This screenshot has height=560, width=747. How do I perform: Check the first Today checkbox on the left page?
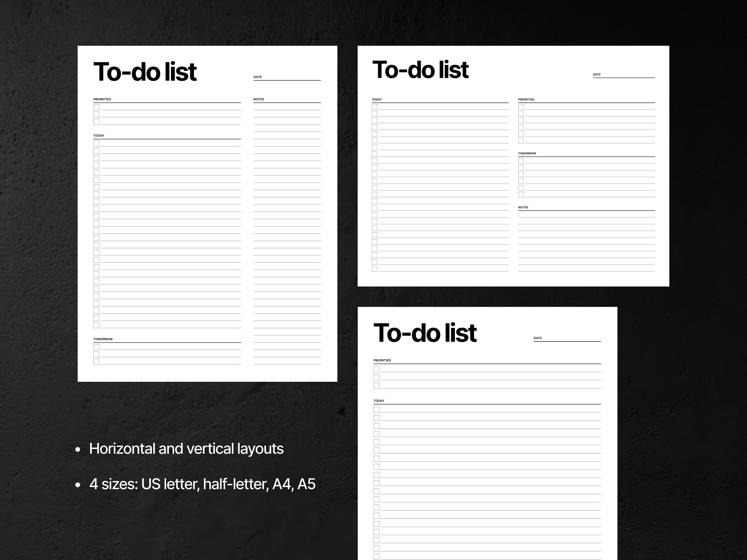pos(97,143)
